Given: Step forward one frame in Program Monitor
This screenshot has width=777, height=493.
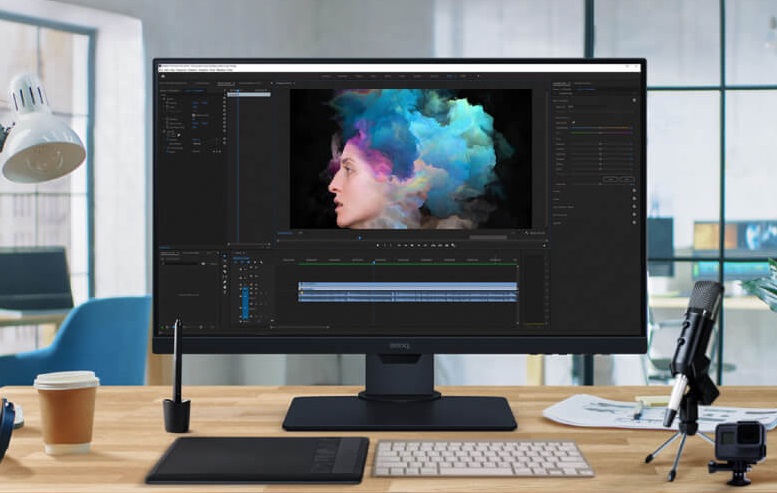Looking at the screenshot, I should click(419, 245).
